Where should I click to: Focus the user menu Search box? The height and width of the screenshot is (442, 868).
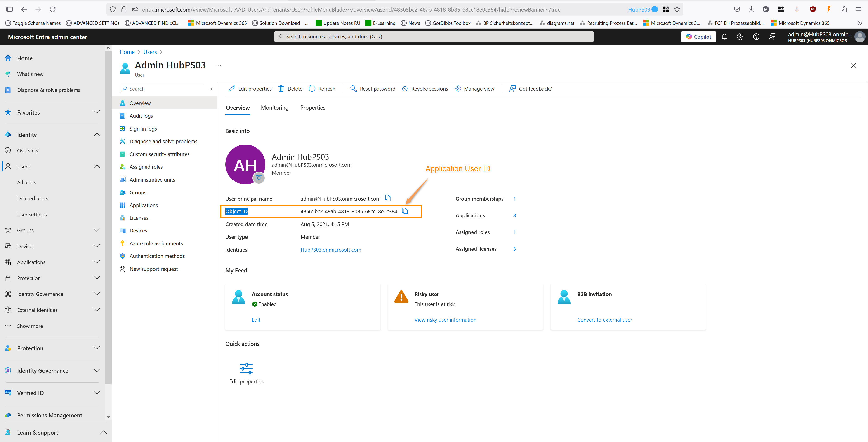tap(161, 89)
